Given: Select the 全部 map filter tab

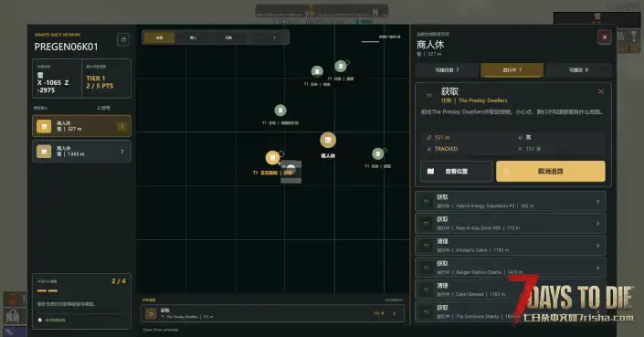Looking at the screenshot, I should point(159,37).
